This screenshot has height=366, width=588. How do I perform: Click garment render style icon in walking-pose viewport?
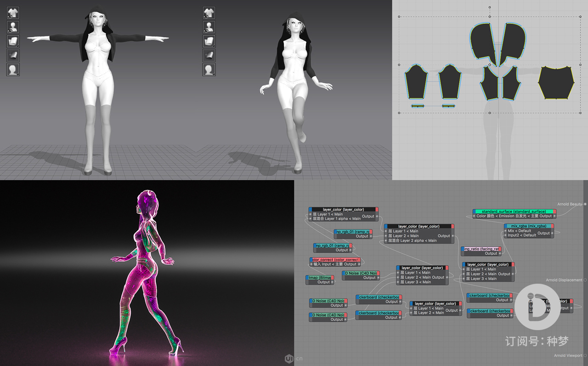[x=209, y=56]
